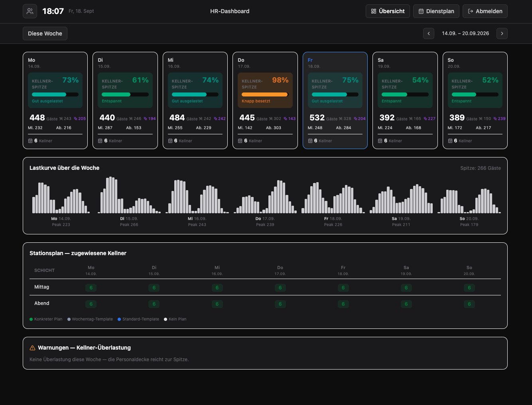
Task: Click calendar icon in Wednesday's 6 Kellner row
Action: coord(170,141)
